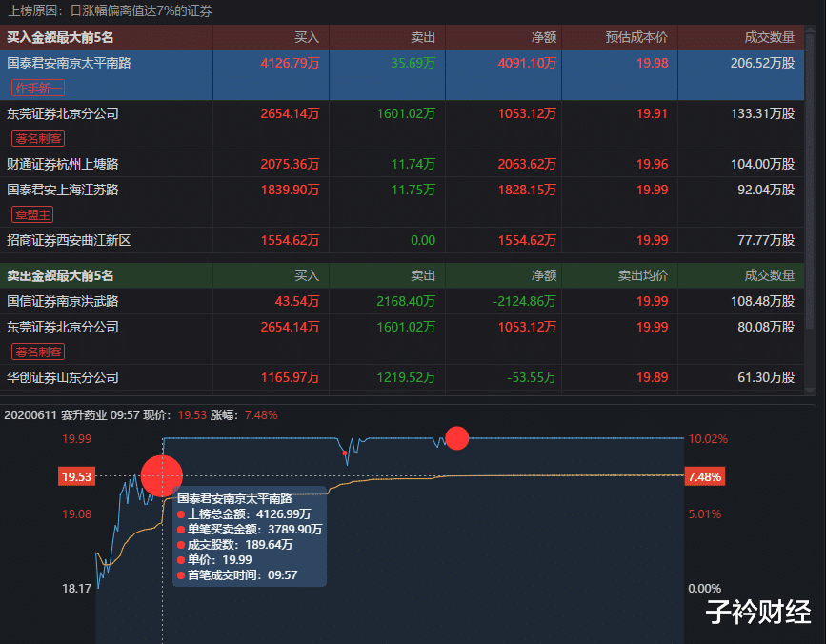Click the 5.01% axis label
Viewport: 826px width, 644px height.
coord(704,513)
